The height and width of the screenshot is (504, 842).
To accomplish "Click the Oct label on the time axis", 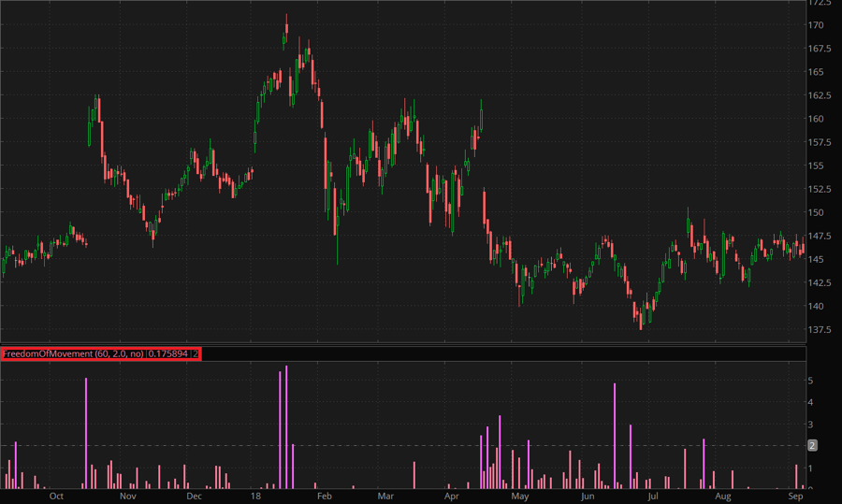I will 55,497.
